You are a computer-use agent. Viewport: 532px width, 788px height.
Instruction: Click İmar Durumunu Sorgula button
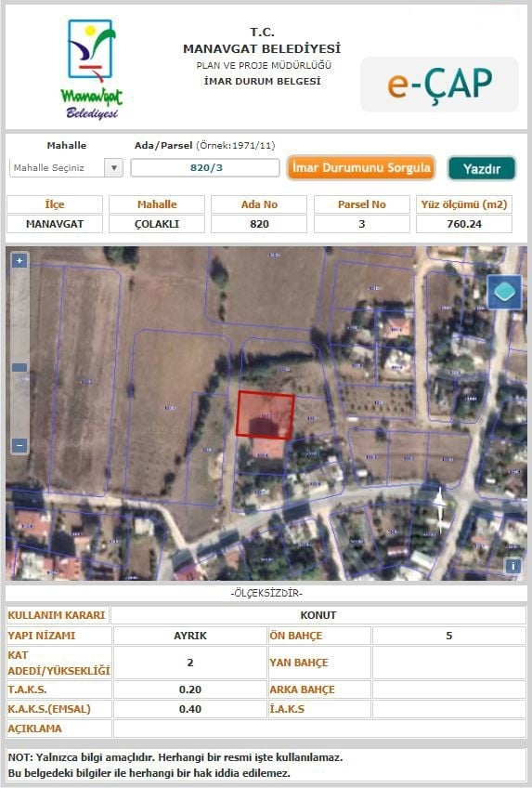[361, 168]
